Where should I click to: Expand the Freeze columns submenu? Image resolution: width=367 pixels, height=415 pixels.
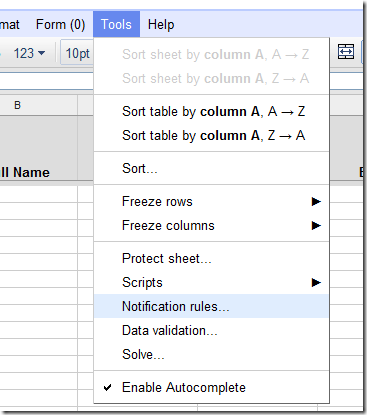(211, 225)
